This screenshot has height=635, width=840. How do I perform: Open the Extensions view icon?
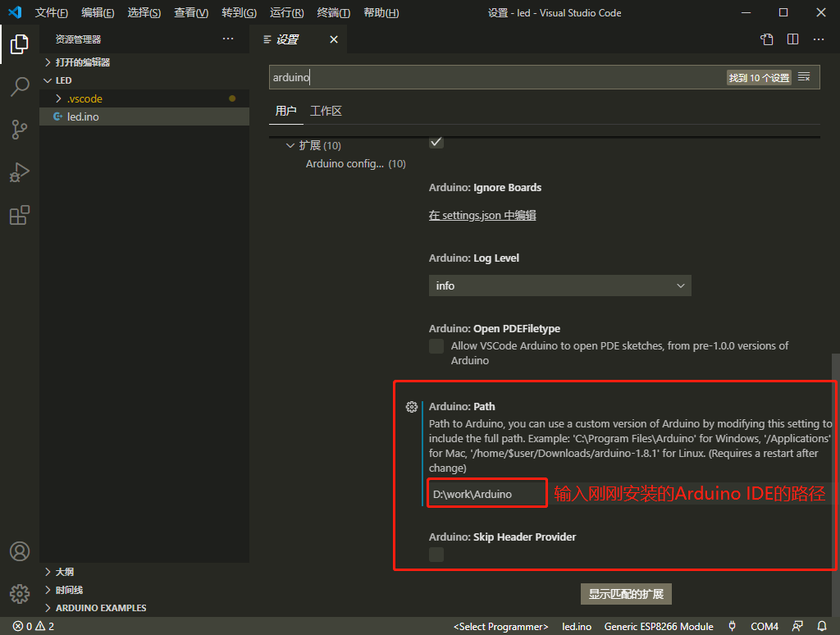(x=20, y=215)
